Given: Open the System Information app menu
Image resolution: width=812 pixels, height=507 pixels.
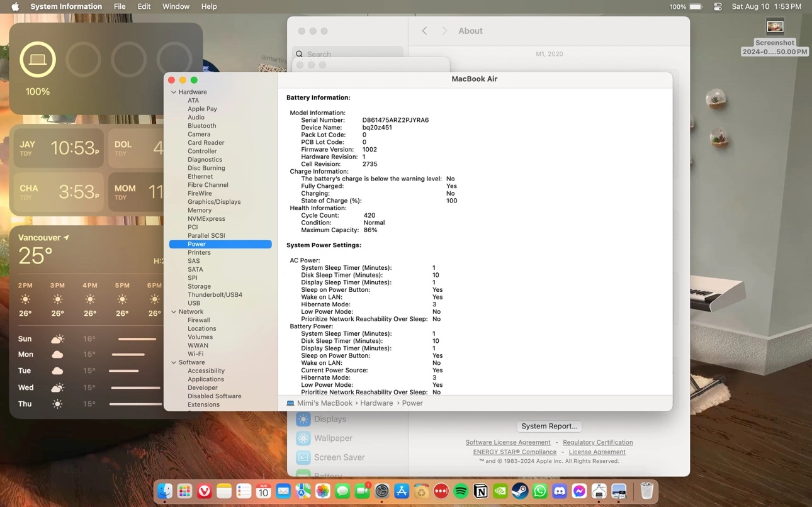Looking at the screenshot, I should pyautogui.click(x=66, y=6).
